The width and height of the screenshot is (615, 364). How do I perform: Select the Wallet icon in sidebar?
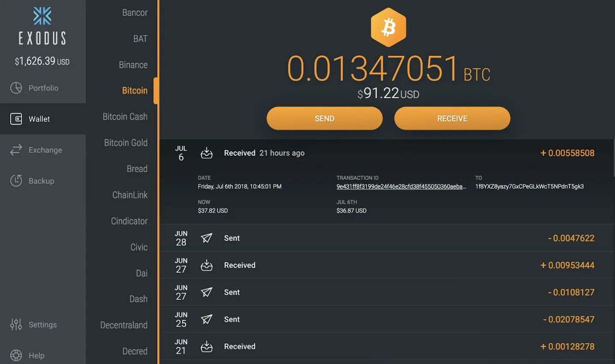pos(16,119)
